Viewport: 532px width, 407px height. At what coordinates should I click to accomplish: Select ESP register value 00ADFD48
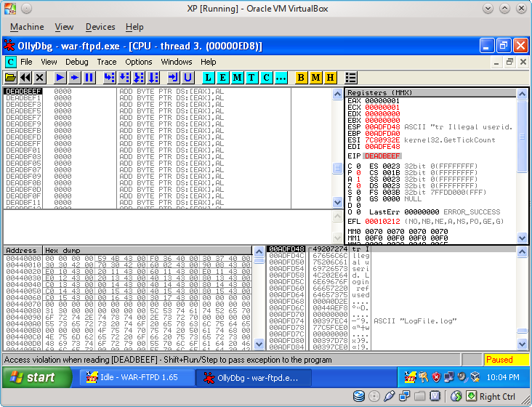382,127
